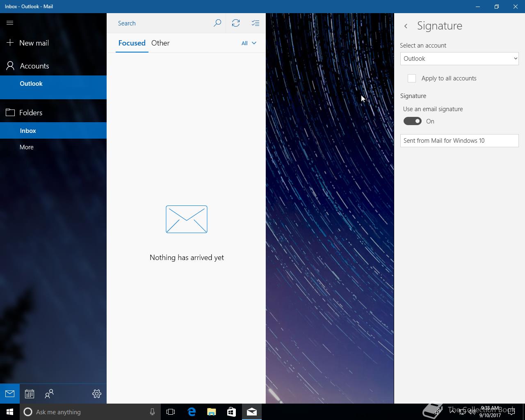Switch to the Other tab
The image size is (525, 420).
160,43
